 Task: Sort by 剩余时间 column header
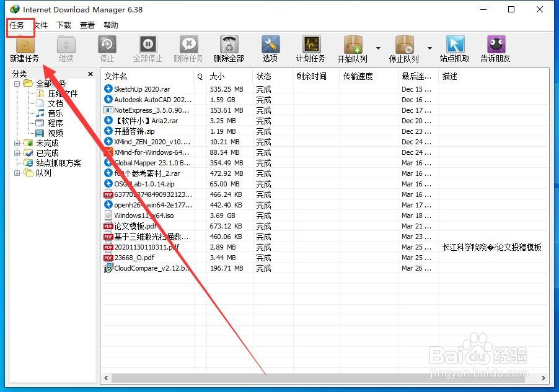(x=316, y=76)
